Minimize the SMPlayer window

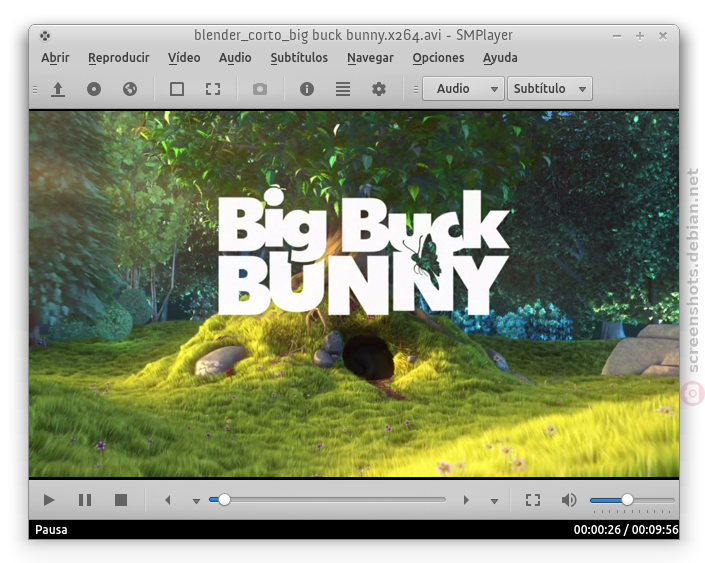[x=617, y=36]
